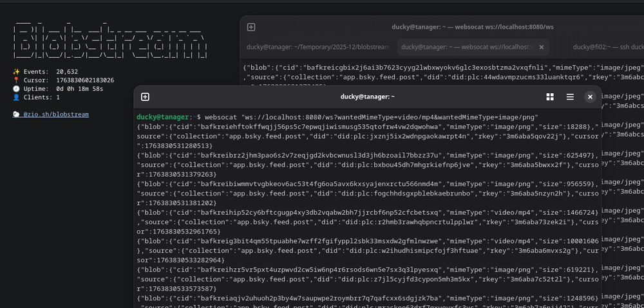This screenshot has height=308, width=644.
Task: Click the size 619221 value
Action: coord(579,269)
